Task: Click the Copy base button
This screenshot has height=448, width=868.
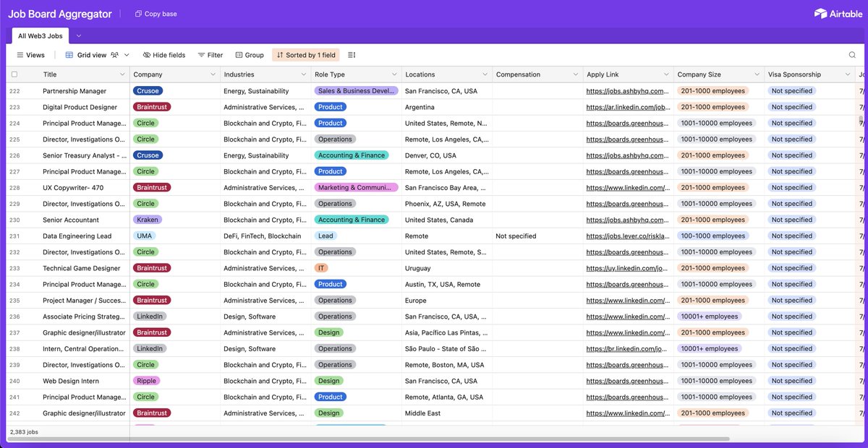Action: pyautogui.click(x=156, y=14)
